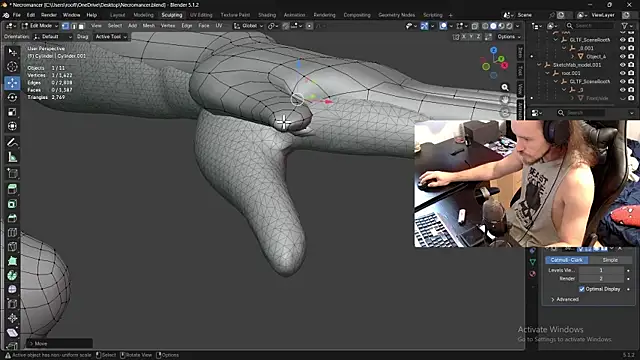Click the zoom magnifier viewport icon
Viewport: 640px width, 360px height.
click(505, 87)
